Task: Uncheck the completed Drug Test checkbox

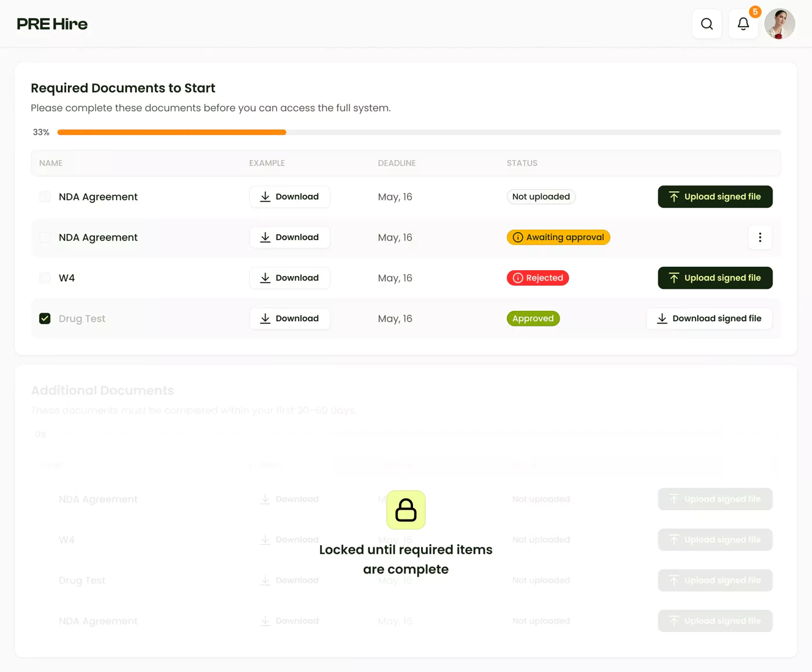Action: click(x=45, y=318)
